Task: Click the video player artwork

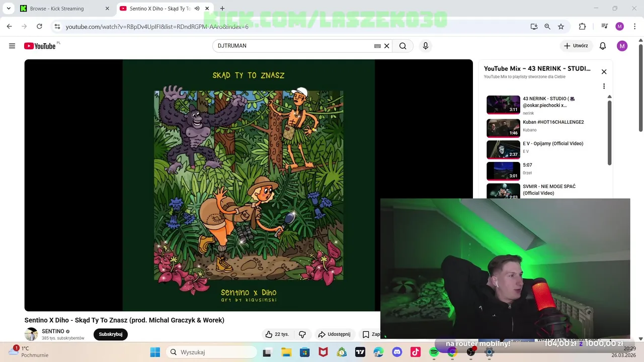Action: click(249, 185)
